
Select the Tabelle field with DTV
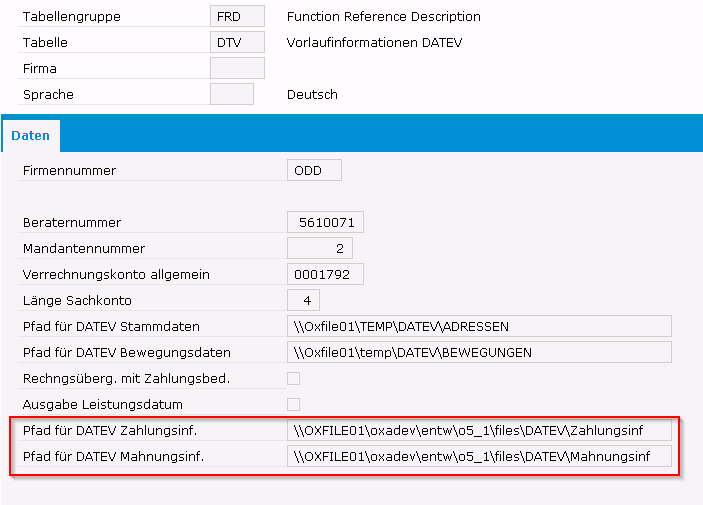pos(237,43)
